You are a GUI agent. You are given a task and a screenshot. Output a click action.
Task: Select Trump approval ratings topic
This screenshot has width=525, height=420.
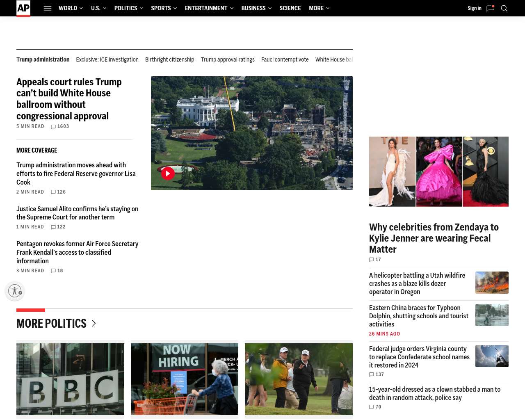pyautogui.click(x=228, y=59)
